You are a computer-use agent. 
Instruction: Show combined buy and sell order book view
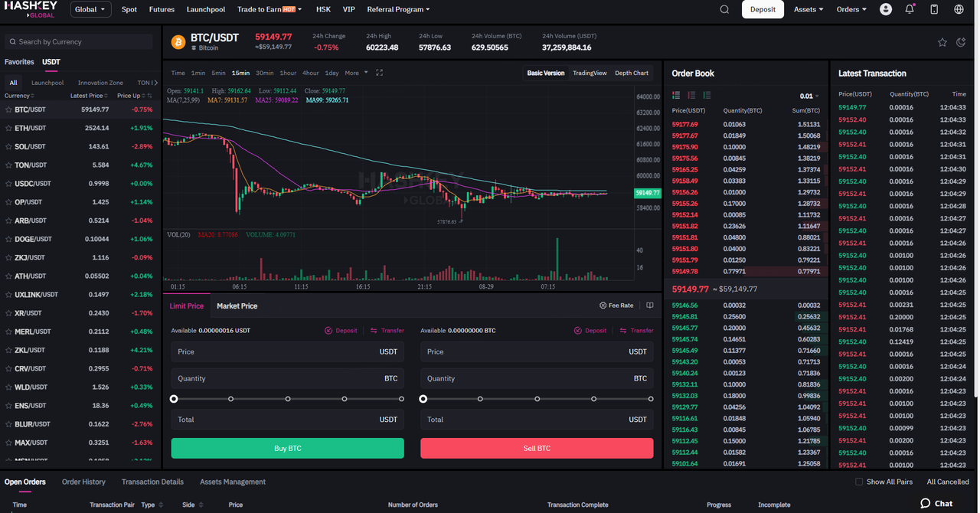pyautogui.click(x=676, y=95)
